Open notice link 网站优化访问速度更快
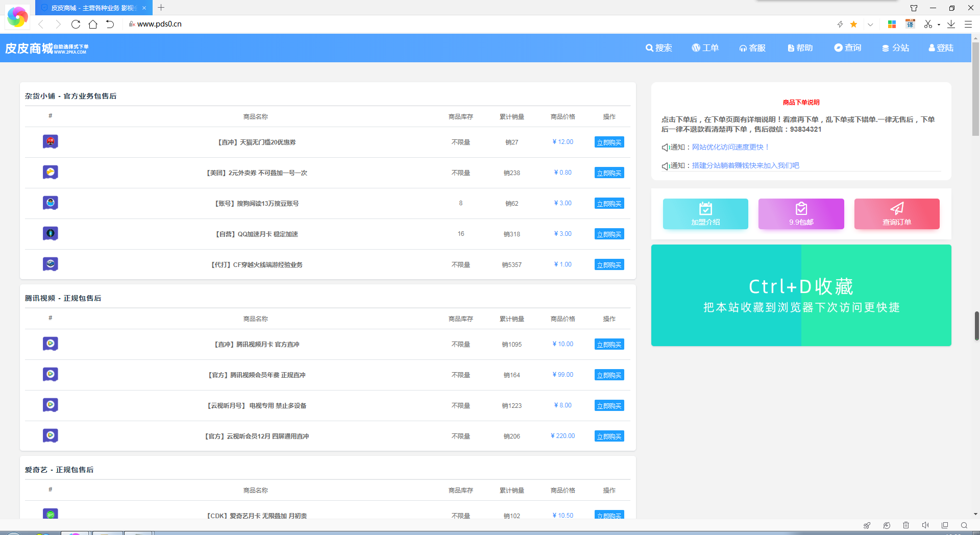The image size is (980, 535). (x=730, y=147)
